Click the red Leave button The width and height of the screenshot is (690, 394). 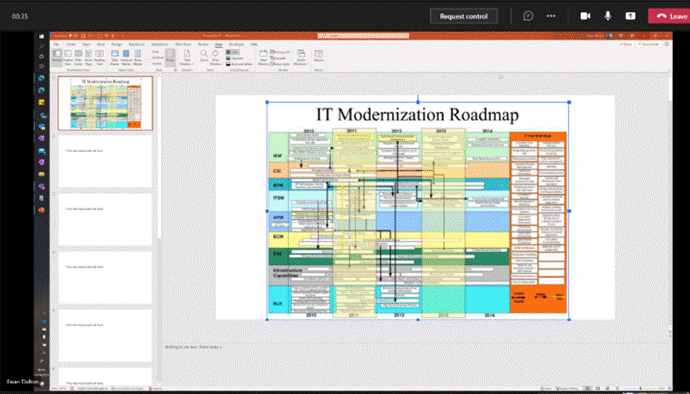[x=669, y=16]
